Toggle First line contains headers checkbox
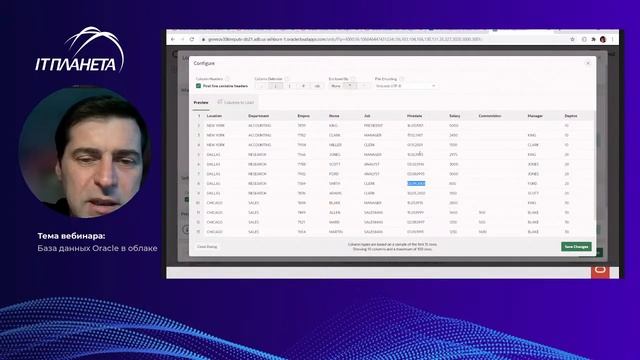The image size is (640, 360). click(x=198, y=86)
